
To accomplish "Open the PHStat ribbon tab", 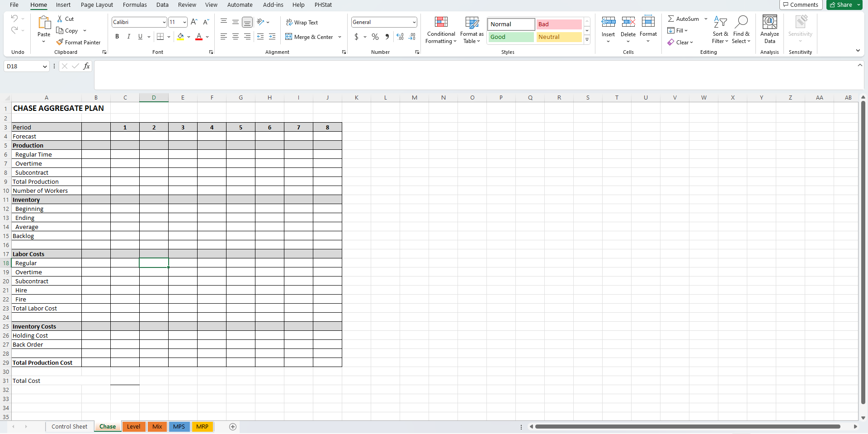I will click(x=323, y=5).
